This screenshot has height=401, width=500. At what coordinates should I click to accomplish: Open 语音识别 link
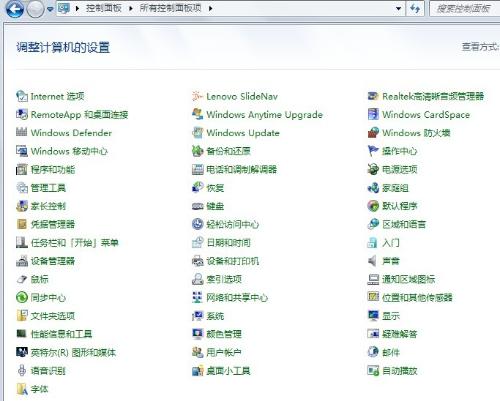tap(48, 371)
